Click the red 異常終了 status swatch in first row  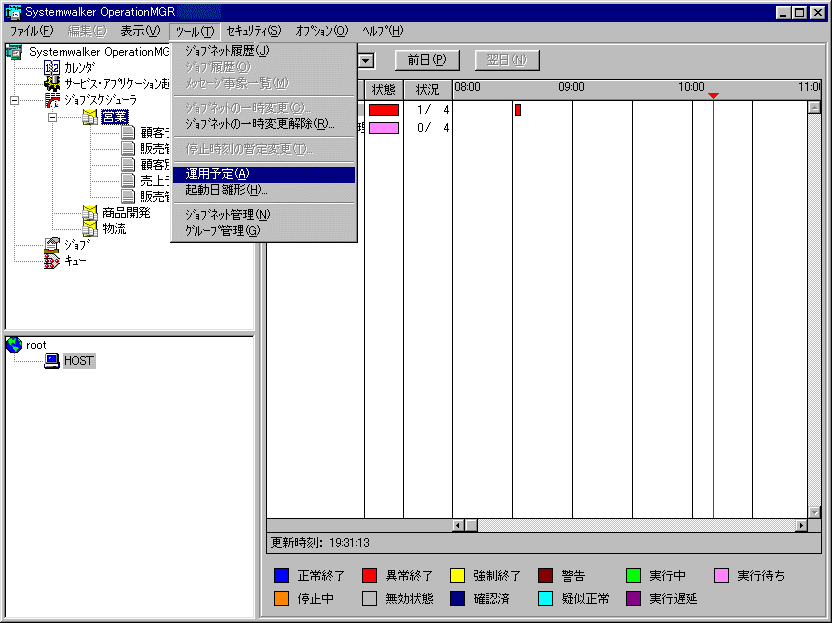(x=384, y=110)
